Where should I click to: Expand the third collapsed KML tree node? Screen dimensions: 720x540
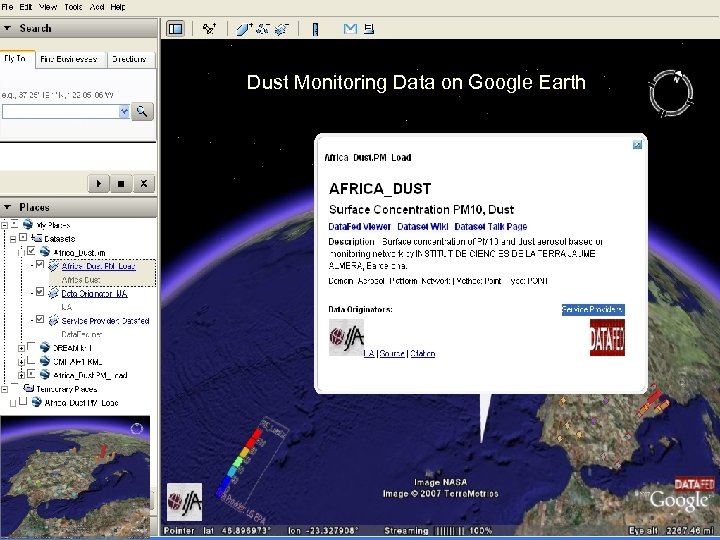(x=21, y=362)
